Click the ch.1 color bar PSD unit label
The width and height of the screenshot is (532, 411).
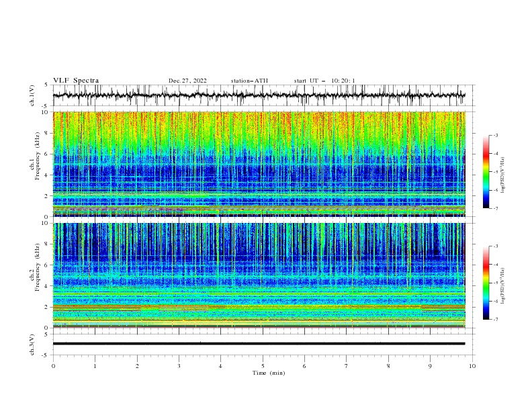click(503, 175)
